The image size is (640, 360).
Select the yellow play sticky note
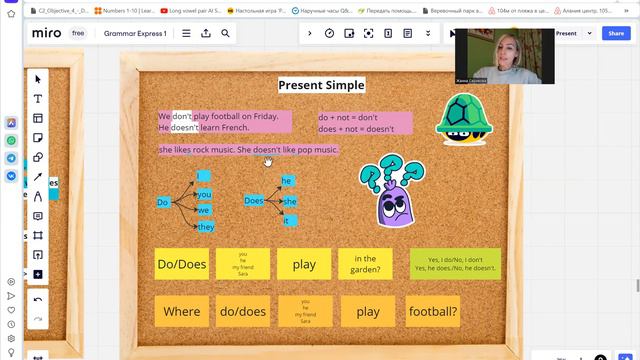304,264
